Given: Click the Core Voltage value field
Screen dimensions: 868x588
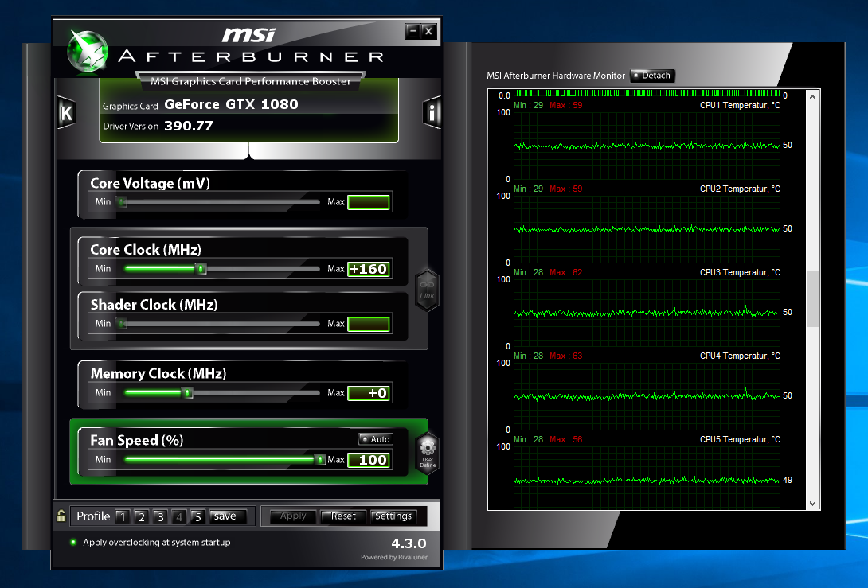Looking at the screenshot, I should [369, 202].
